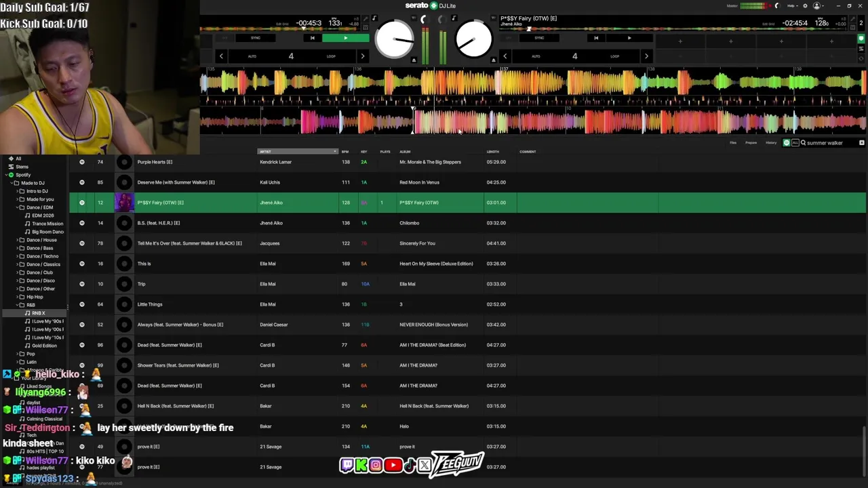Clear the search field
The width and height of the screenshot is (868, 488).
click(x=862, y=143)
